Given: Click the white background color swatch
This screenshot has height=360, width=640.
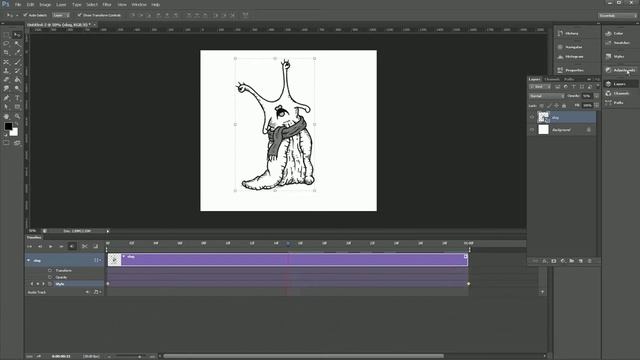Looking at the screenshot, I should [x=15, y=133].
